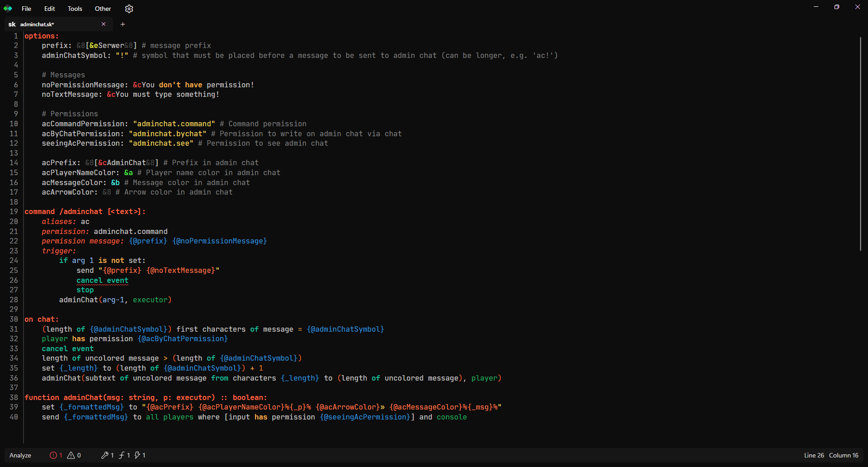Open the Other menu
868x467 pixels.
[x=103, y=9]
